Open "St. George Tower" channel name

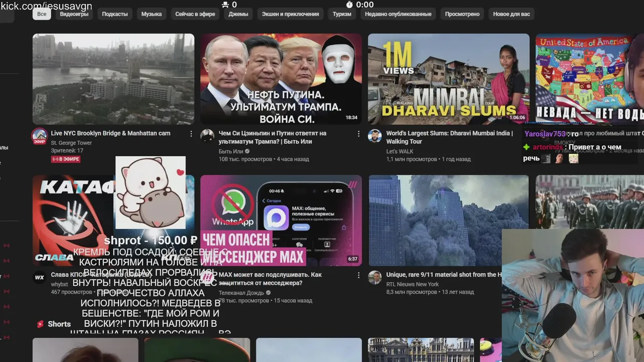71,143
